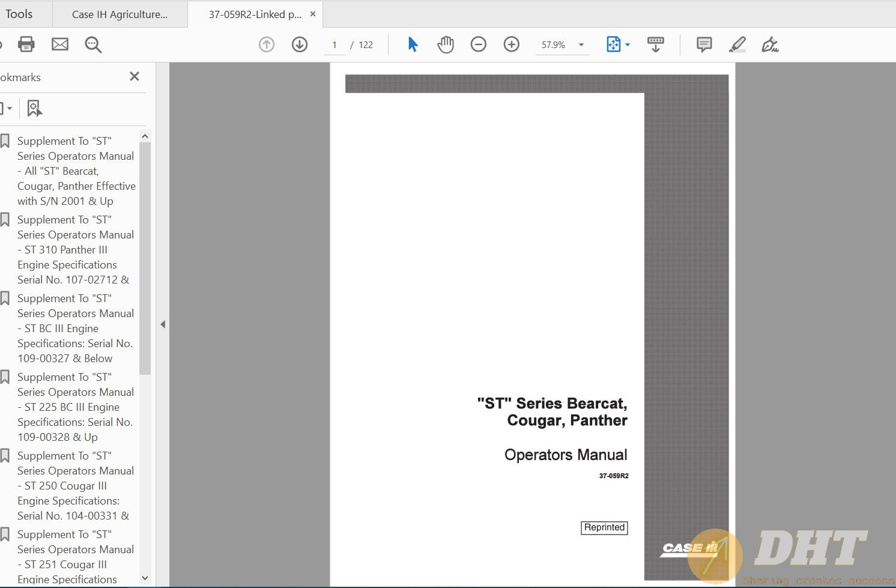Screen dimensions: 896x588
Task: Click the Cougar, Panther heading line
Action: (568, 420)
